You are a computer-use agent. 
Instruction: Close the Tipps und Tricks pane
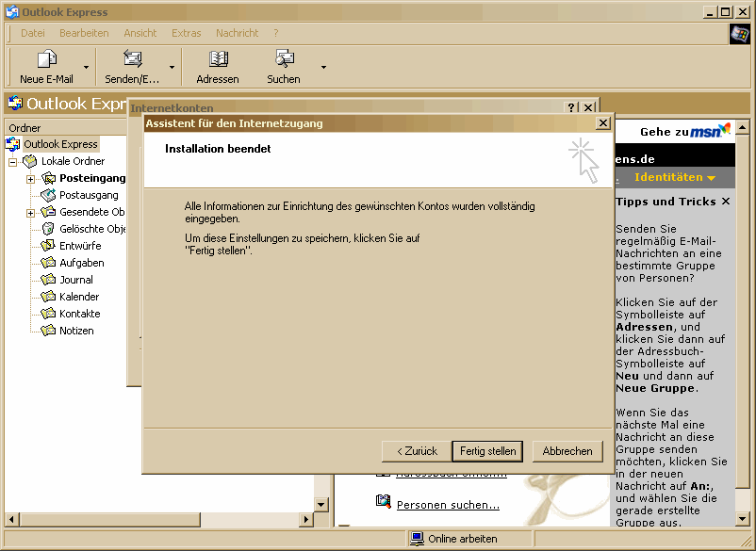click(x=725, y=202)
